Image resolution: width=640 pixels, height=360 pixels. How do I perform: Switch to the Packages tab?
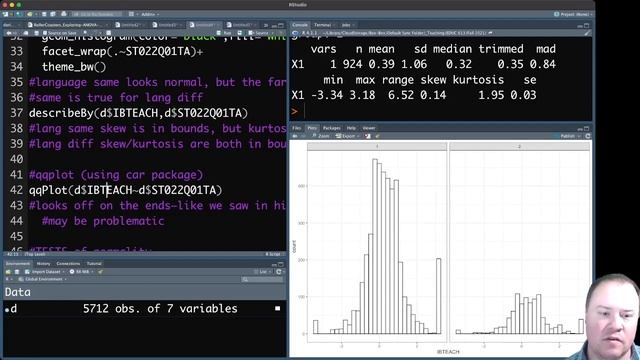331,128
